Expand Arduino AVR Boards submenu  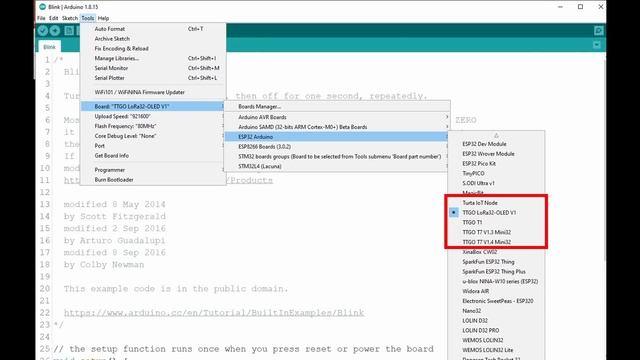click(338, 117)
